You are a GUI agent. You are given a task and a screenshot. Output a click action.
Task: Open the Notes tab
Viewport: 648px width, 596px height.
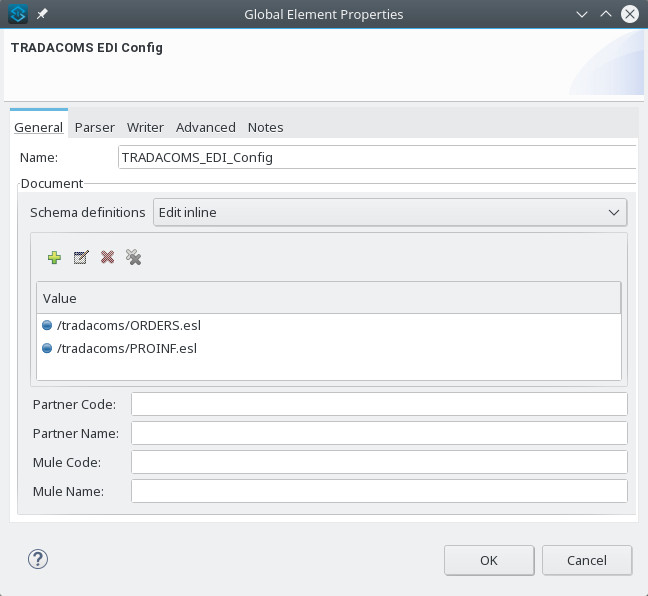pyautogui.click(x=265, y=127)
